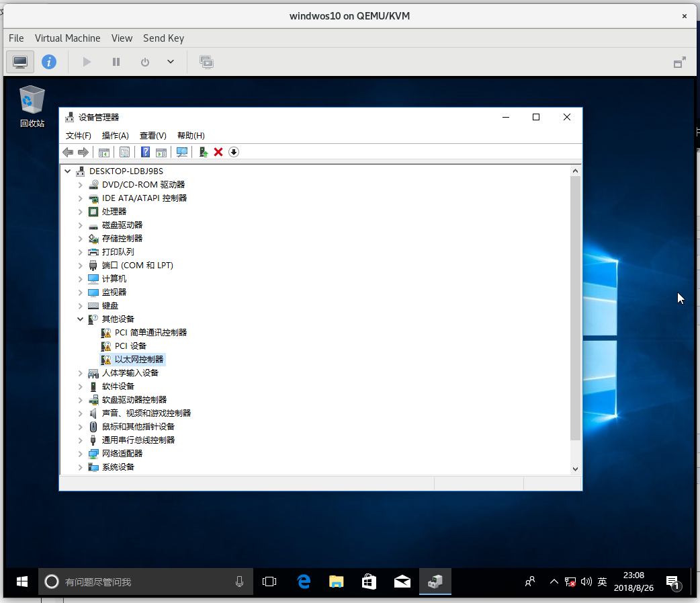Click the virt-manager graphical console monitor icon

(20, 62)
